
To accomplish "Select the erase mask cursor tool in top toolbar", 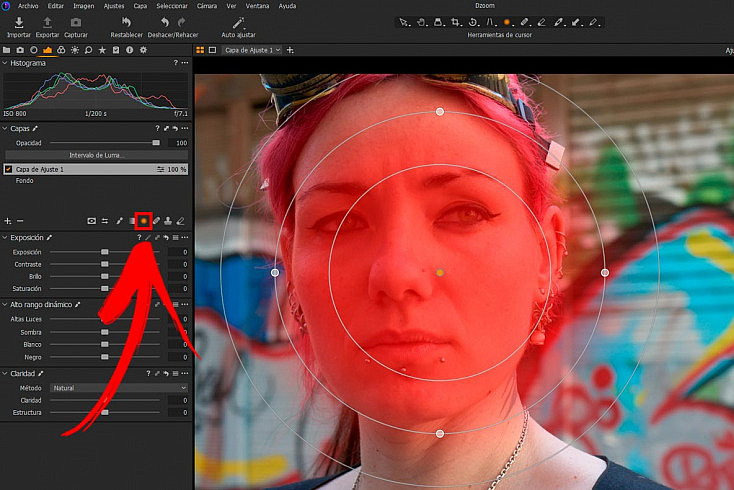I will click(x=541, y=22).
